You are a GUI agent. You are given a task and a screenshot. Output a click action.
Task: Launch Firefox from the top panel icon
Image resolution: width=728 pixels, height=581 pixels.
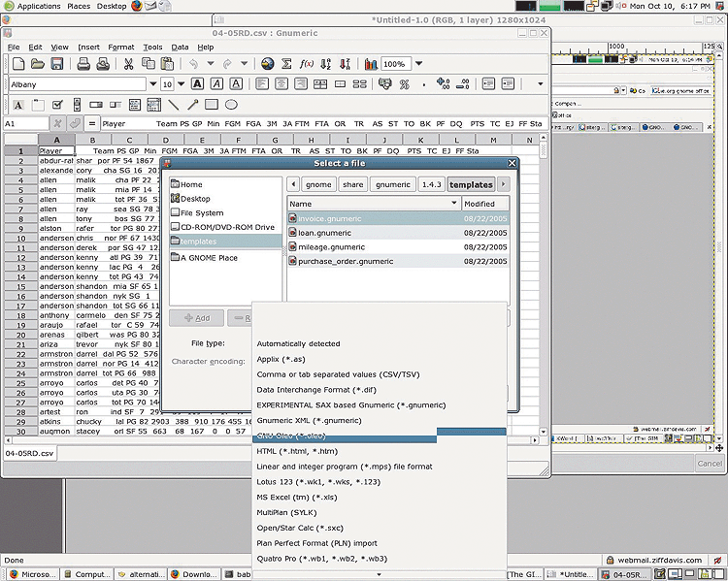click(137, 6)
